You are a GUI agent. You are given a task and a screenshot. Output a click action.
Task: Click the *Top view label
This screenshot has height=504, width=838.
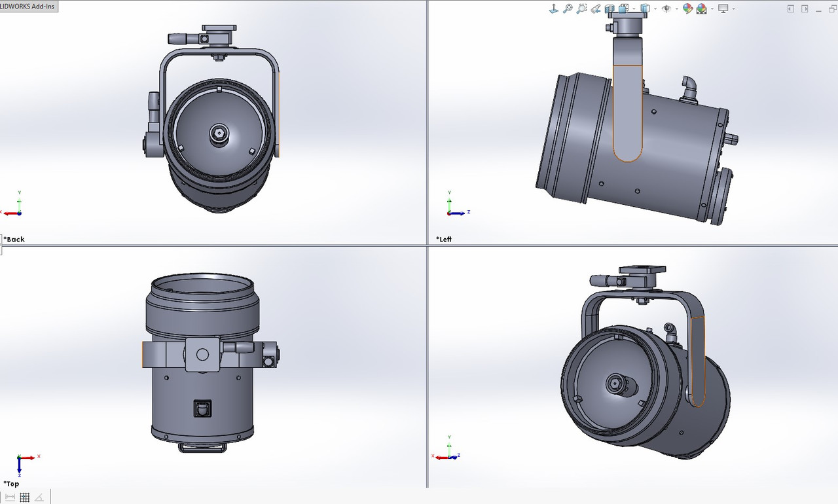(x=11, y=484)
